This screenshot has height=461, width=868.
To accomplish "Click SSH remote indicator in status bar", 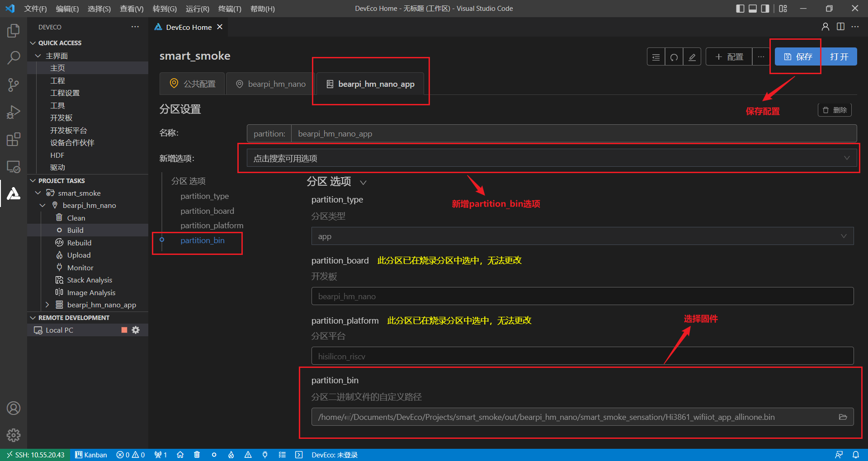I will [35, 455].
